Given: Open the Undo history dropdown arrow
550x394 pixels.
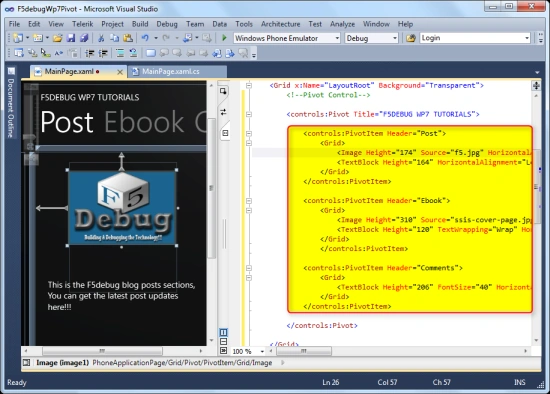Looking at the screenshot, I should (156, 38).
